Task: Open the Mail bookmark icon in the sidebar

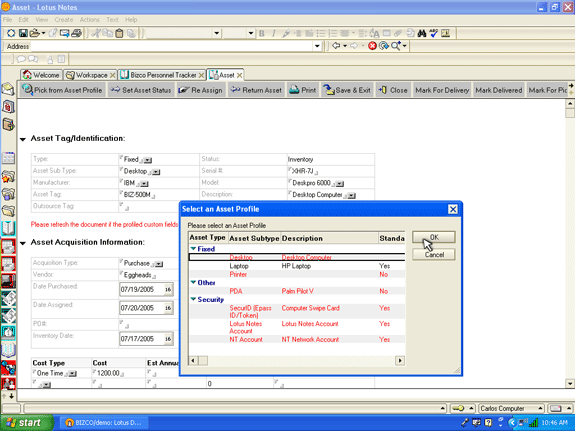Action: (8, 89)
